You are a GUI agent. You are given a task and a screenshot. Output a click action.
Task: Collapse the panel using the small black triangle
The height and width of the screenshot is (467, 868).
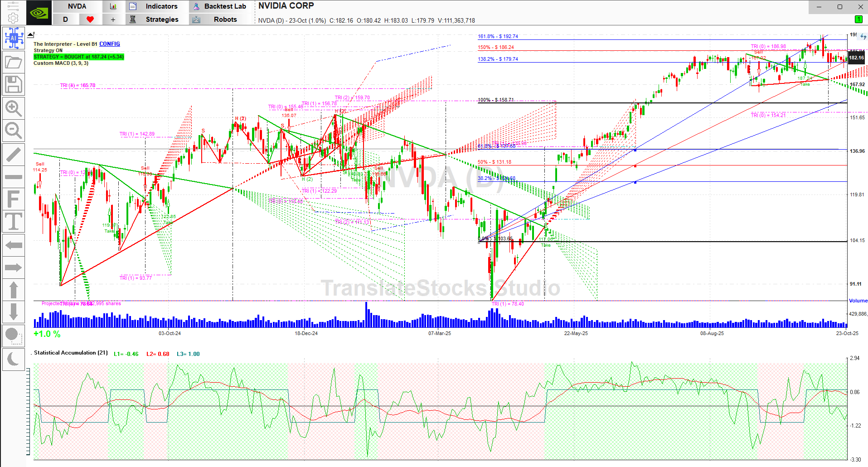pos(30,34)
